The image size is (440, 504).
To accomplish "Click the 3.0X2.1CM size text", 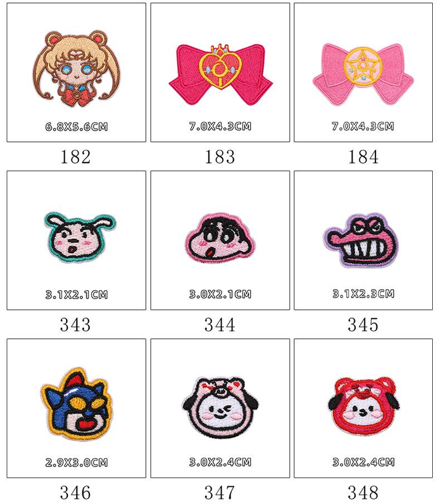I will [x=220, y=294].
